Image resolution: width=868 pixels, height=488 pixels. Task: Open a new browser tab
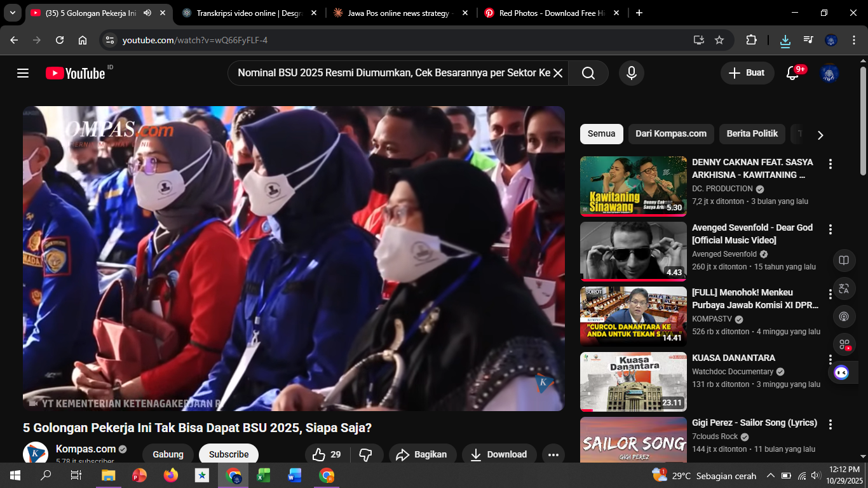coord(639,13)
